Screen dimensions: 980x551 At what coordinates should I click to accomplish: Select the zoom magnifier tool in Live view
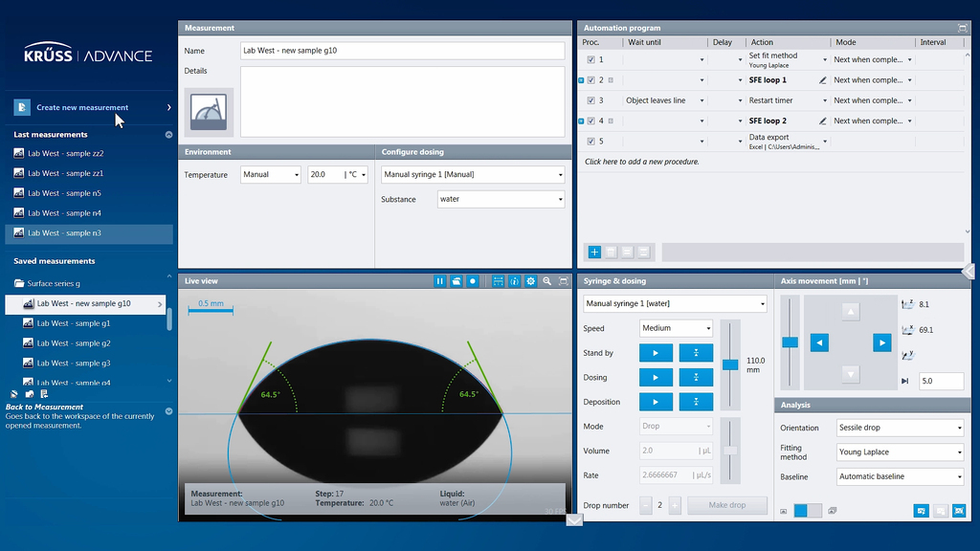coord(547,280)
